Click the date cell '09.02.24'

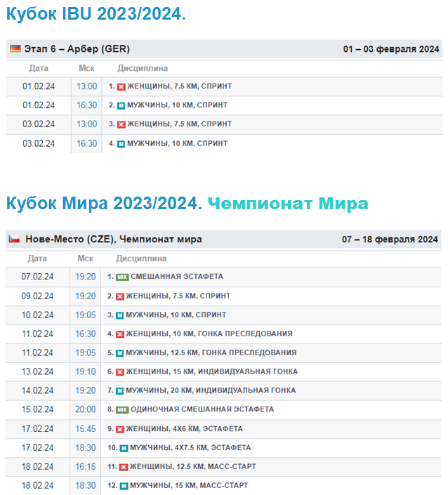coord(37,296)
